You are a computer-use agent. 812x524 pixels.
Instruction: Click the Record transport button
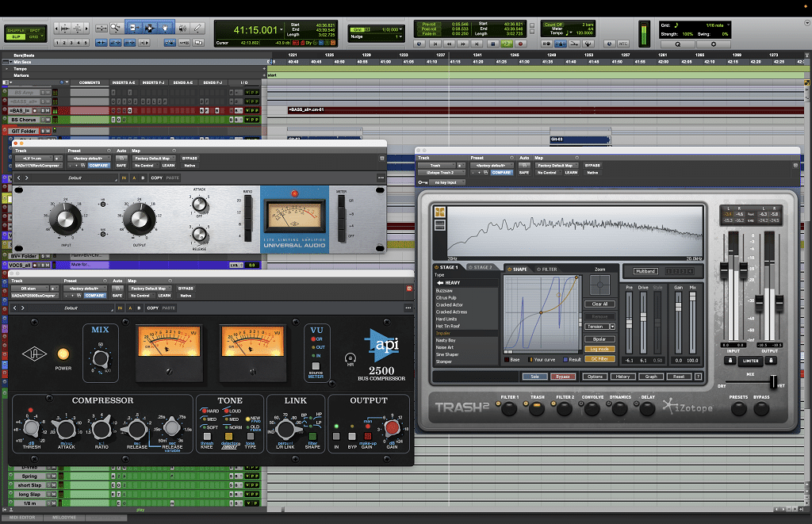(521, 44)
